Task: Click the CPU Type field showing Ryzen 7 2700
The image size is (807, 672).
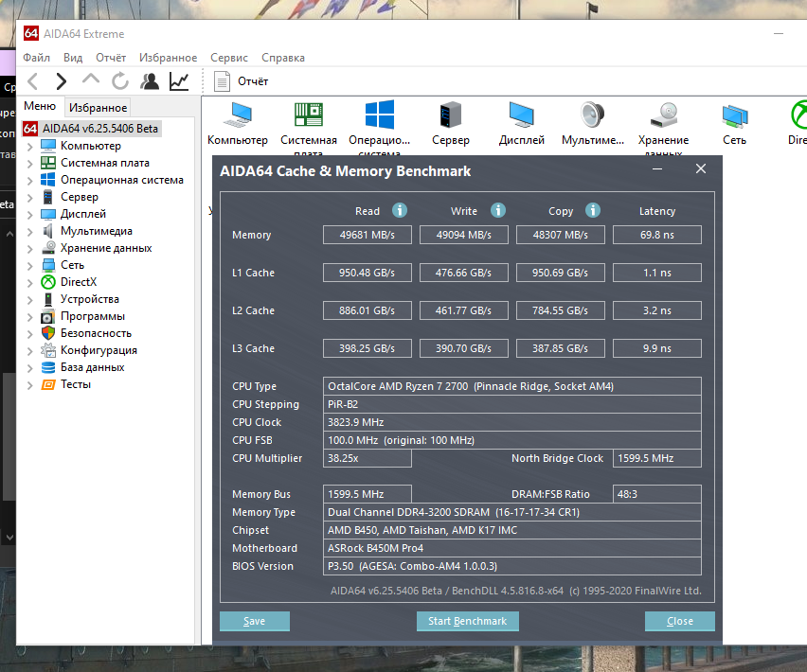Action: point(512,386)
